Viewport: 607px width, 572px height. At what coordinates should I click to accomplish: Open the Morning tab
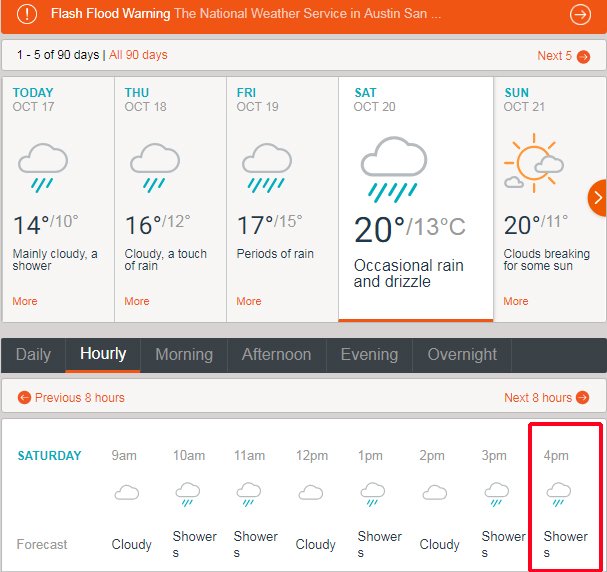click(184, 355)
